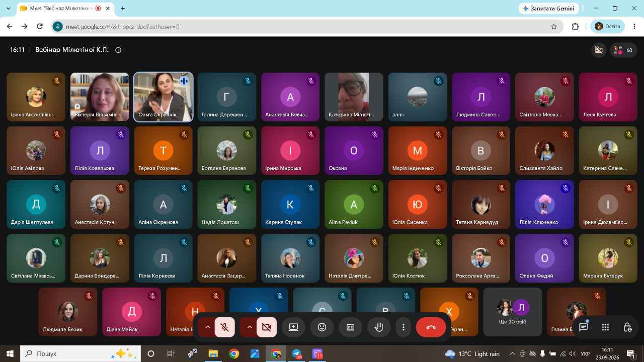
Task: Switch the УКР keyboard language indicator
Action: (586, 353)
